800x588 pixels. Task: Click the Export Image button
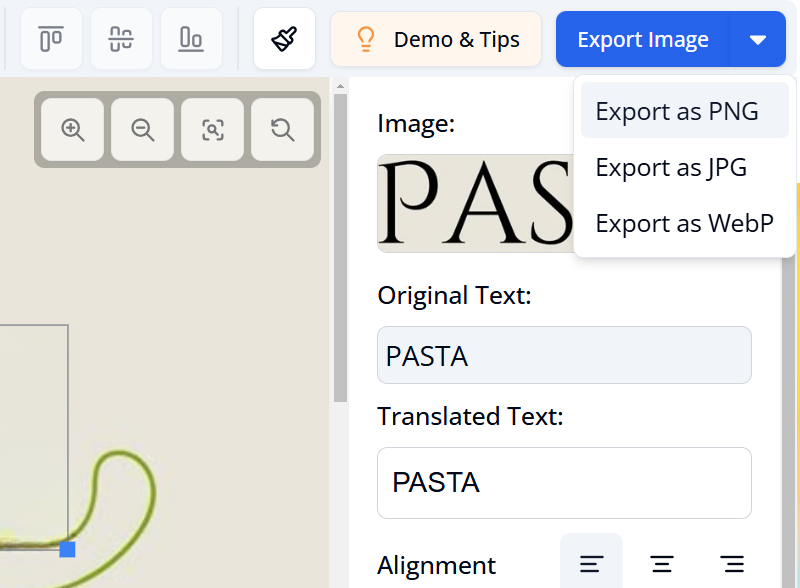coord(641,38)
